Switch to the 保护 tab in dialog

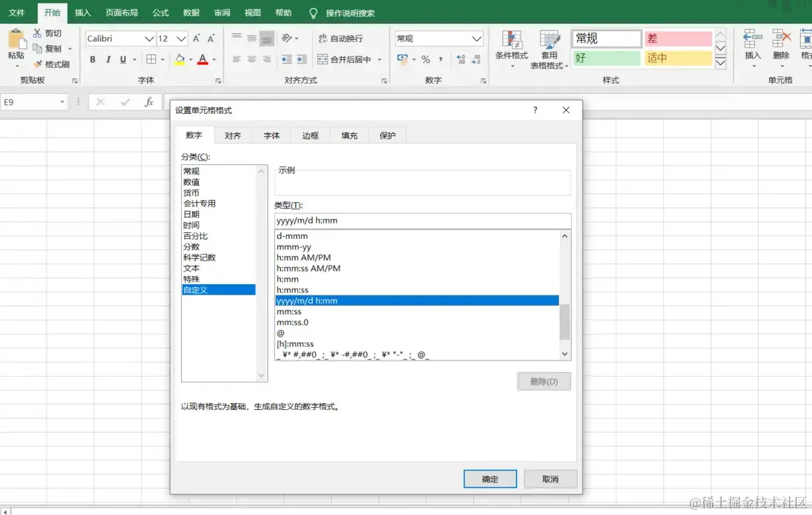pyautogui.click(x=388, y=135)
